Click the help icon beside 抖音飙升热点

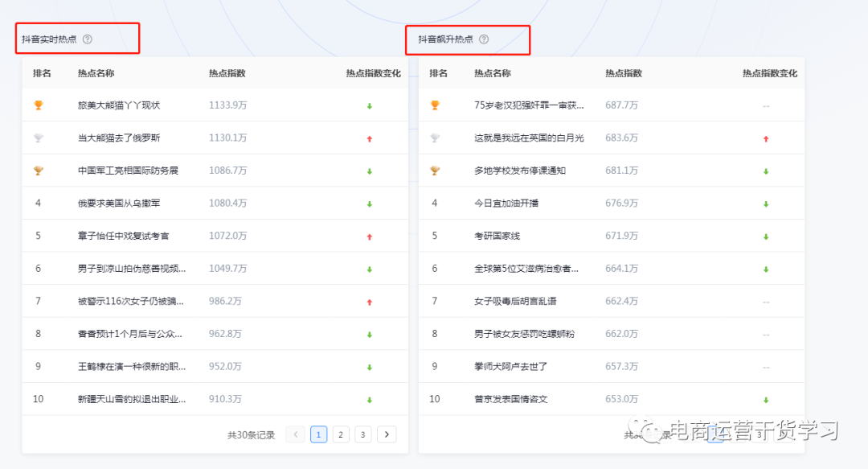pos(484,39)
